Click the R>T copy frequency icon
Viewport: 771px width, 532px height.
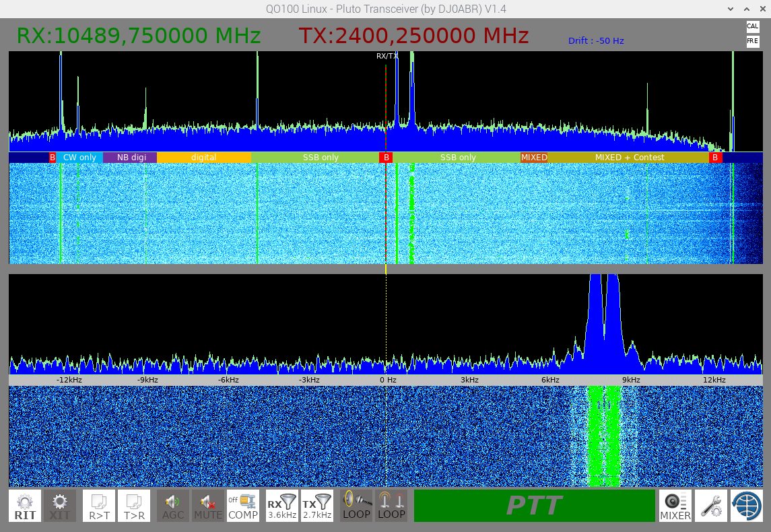[99, 506]
